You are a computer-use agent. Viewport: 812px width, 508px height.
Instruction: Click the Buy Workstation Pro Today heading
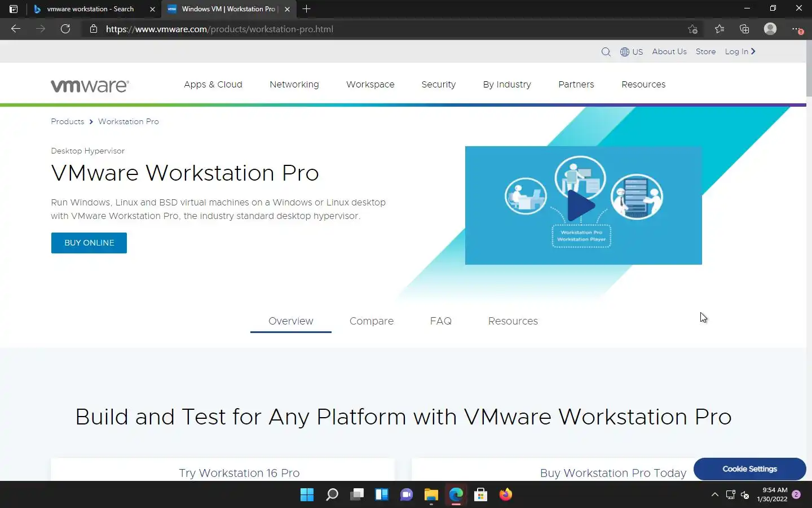614,473
